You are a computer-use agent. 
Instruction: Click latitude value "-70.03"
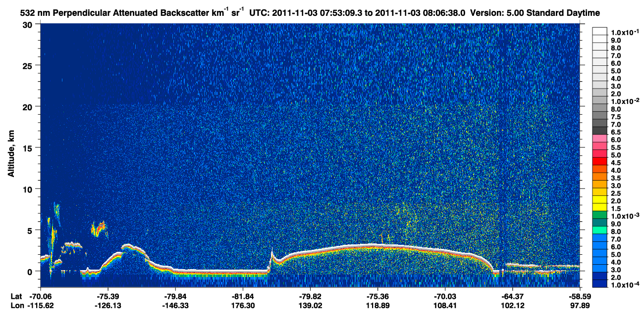[445, 296]
